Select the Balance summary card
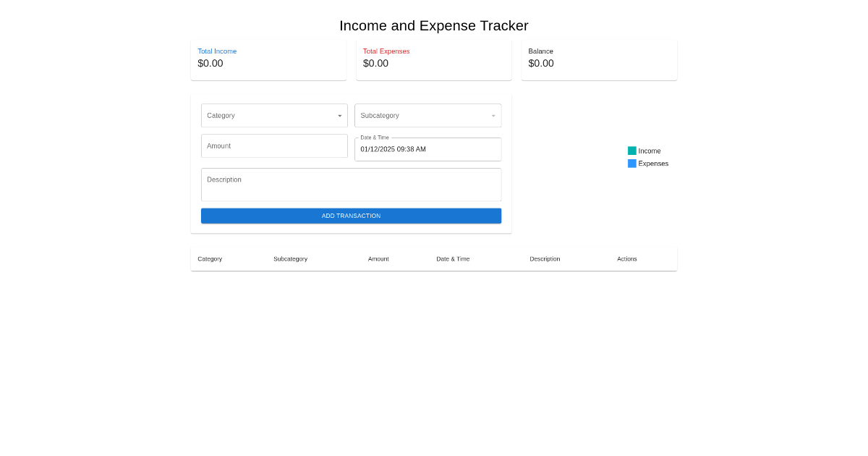This screenshot has height=456, width=868. pos(599,60)
